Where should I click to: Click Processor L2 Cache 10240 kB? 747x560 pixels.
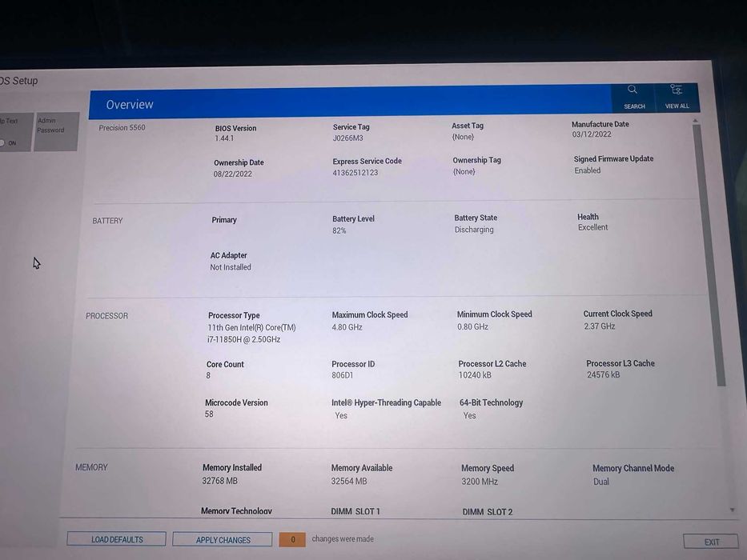click(x=475, y=374)
